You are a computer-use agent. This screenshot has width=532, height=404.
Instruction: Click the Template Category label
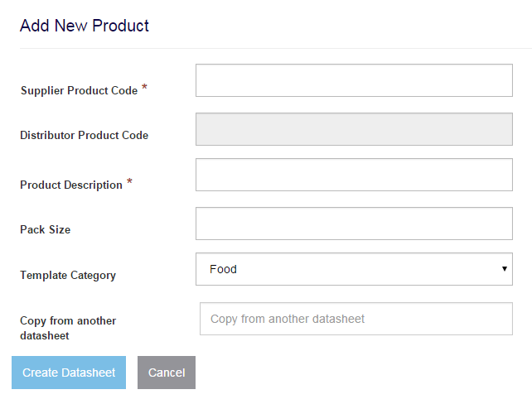pos(68,275)
